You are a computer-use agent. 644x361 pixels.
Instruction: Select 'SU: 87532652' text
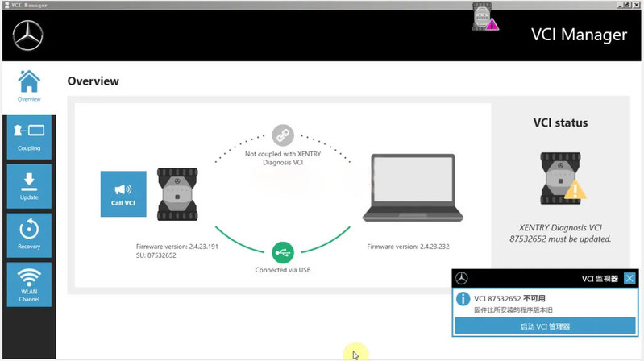click(x=156, y=255)
